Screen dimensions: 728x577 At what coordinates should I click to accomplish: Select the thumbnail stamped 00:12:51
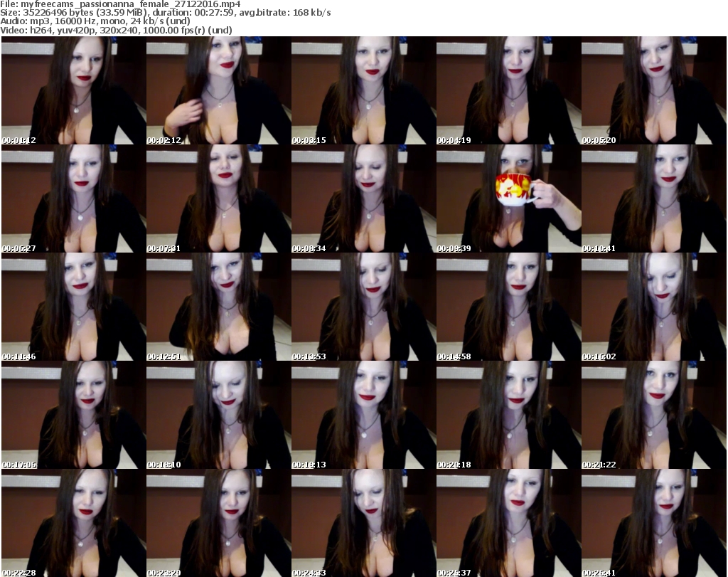(x=218, y=307)
